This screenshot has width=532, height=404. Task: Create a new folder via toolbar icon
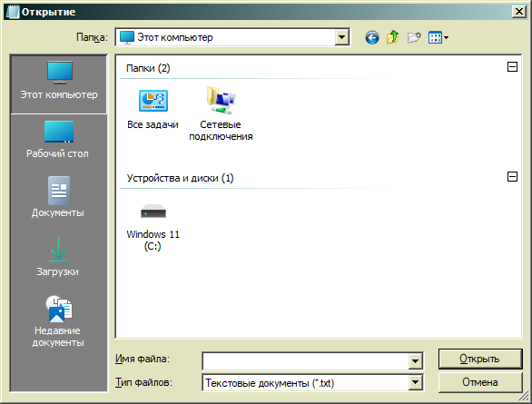[414, 37]
